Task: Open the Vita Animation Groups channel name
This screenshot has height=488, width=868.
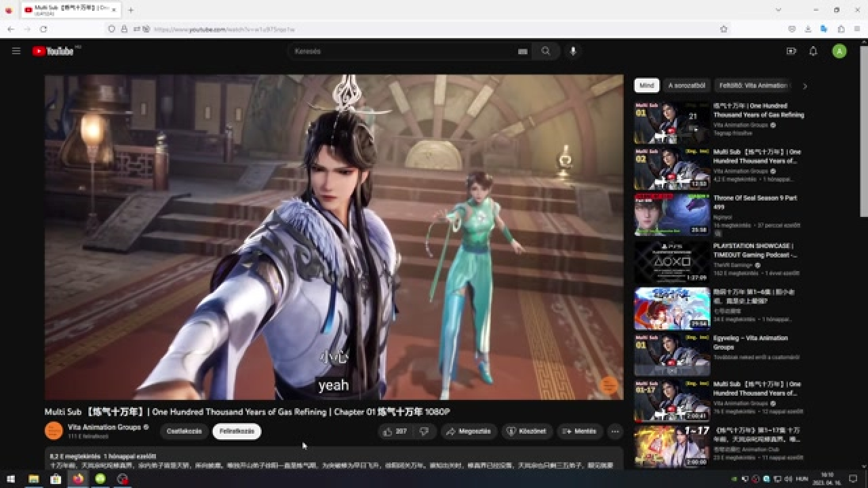Action: coord(104,427)
